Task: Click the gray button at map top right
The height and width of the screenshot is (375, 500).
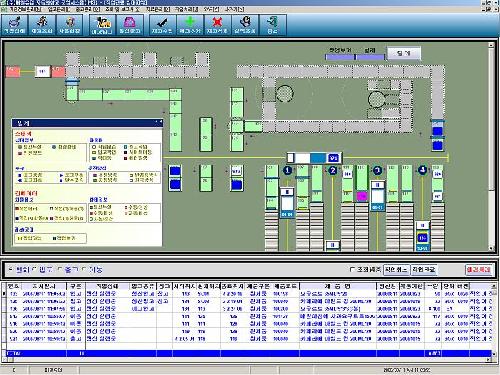Action: click(x=404, y=53)
